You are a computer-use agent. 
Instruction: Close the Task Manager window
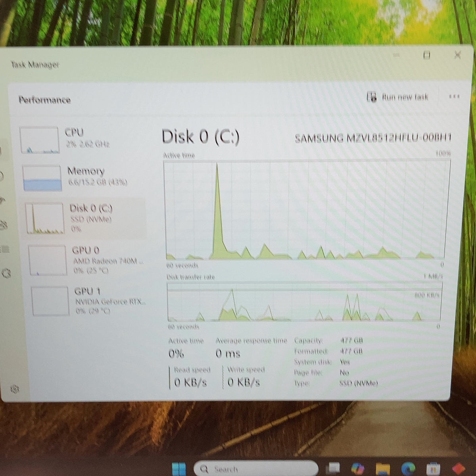click(x=457, y=55)
